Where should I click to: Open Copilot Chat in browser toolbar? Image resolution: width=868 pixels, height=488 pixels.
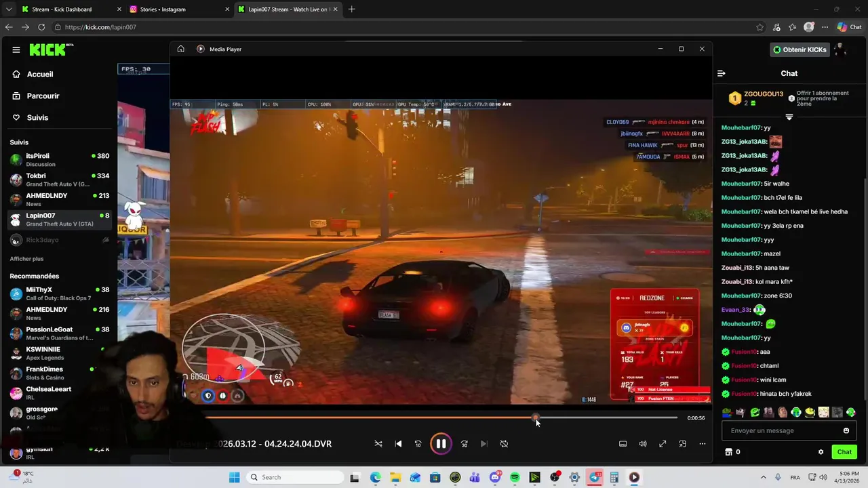pos(849,27)
